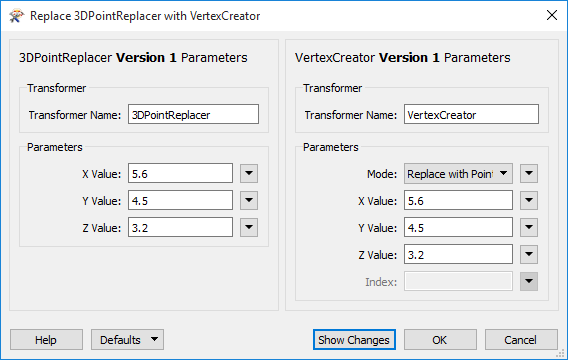Click the Show Changes button

tap(354, 340)
